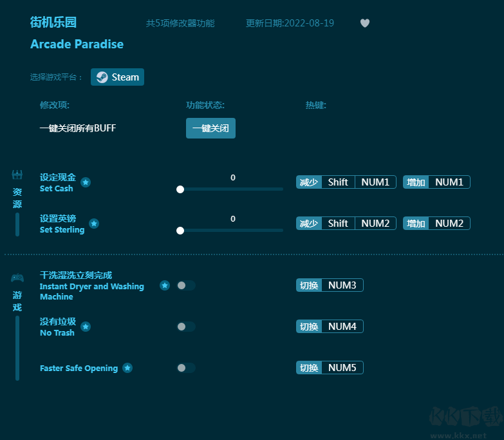
Task: Click the 选择游戏平台 label
Action: [x=56, y=77]
